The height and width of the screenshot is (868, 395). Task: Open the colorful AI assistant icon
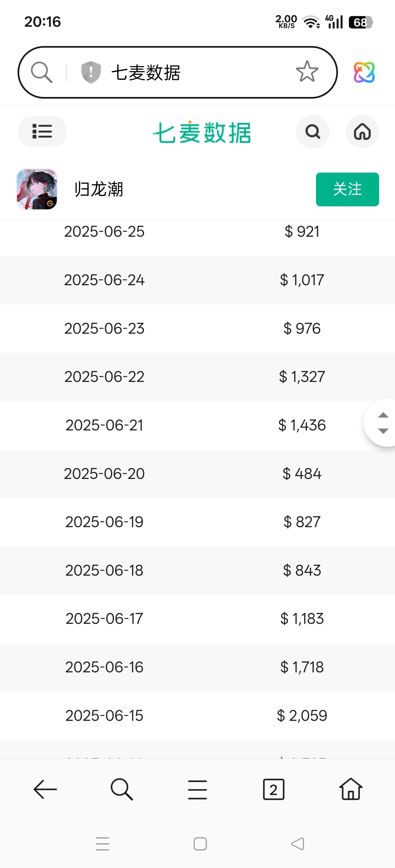tap(364, 72)
